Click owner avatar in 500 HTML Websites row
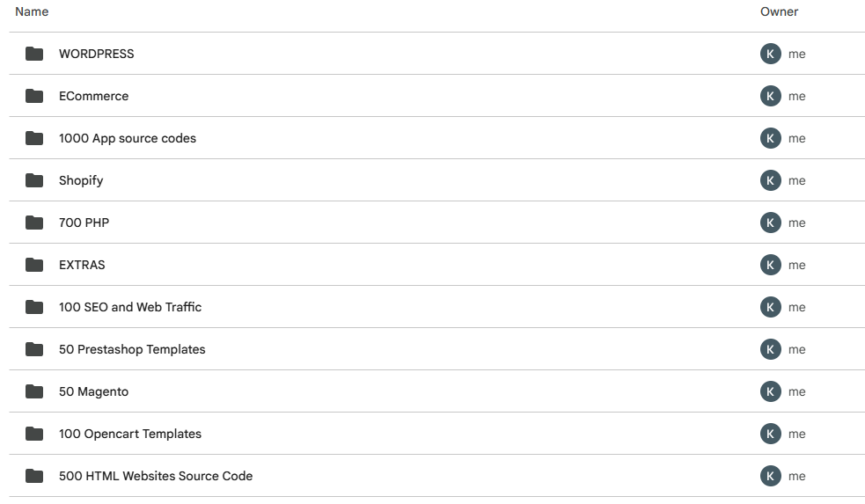This screenshot has width=865, height=504. click(x=770, y=476)
